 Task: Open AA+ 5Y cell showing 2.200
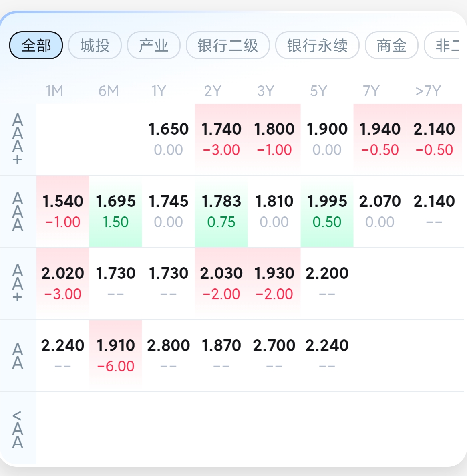(x=327, y=283)
